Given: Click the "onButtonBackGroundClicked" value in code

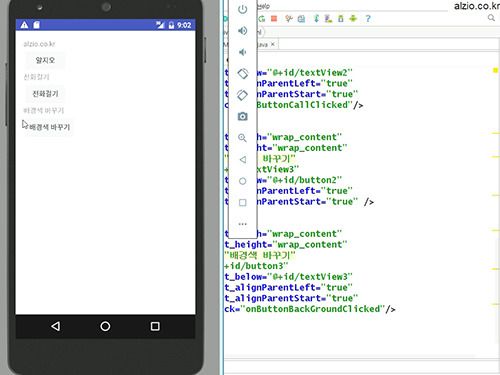Looking at the screenshot, I should click(313, 309).
